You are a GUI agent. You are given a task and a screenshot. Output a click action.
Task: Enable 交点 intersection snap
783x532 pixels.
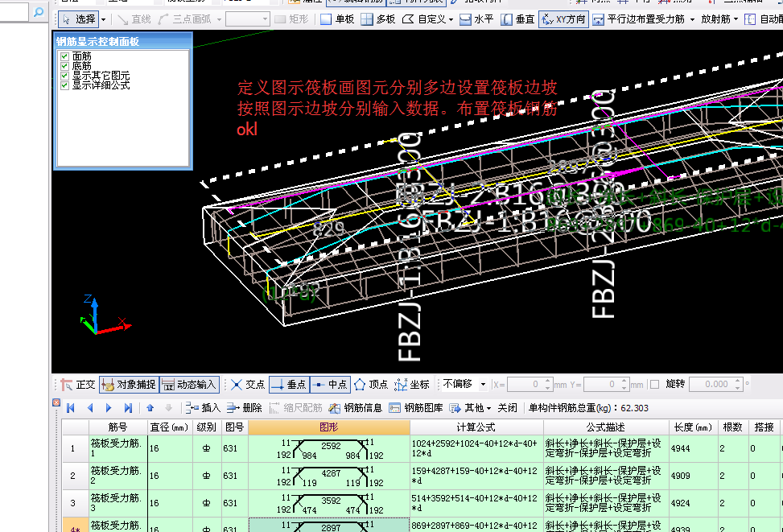[x=248, y=384]
